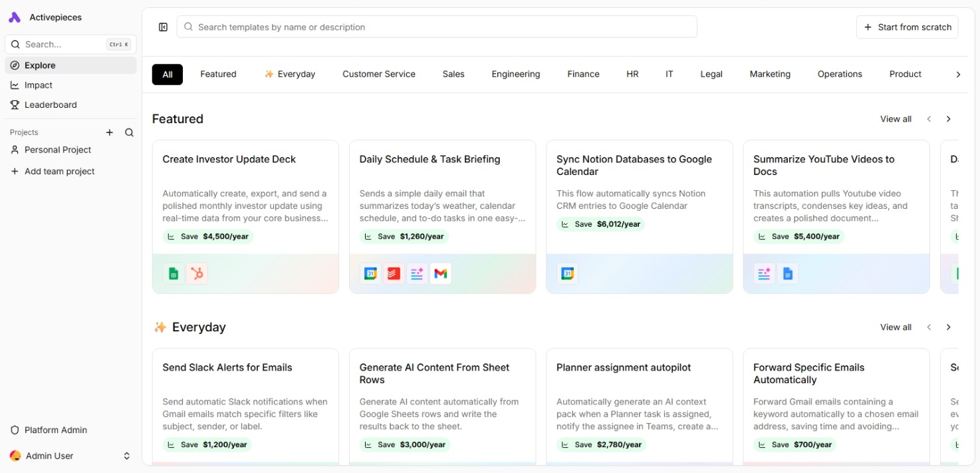
Task: Go to next Featured templates page
Action: 949,119
